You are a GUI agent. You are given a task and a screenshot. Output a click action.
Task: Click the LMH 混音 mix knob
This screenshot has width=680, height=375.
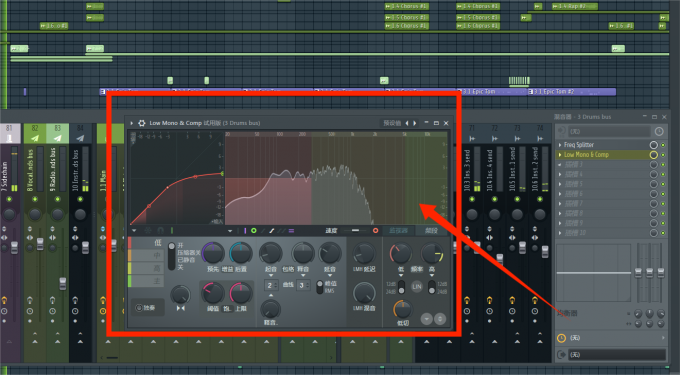pyautogui.click(x=364, y=293)
